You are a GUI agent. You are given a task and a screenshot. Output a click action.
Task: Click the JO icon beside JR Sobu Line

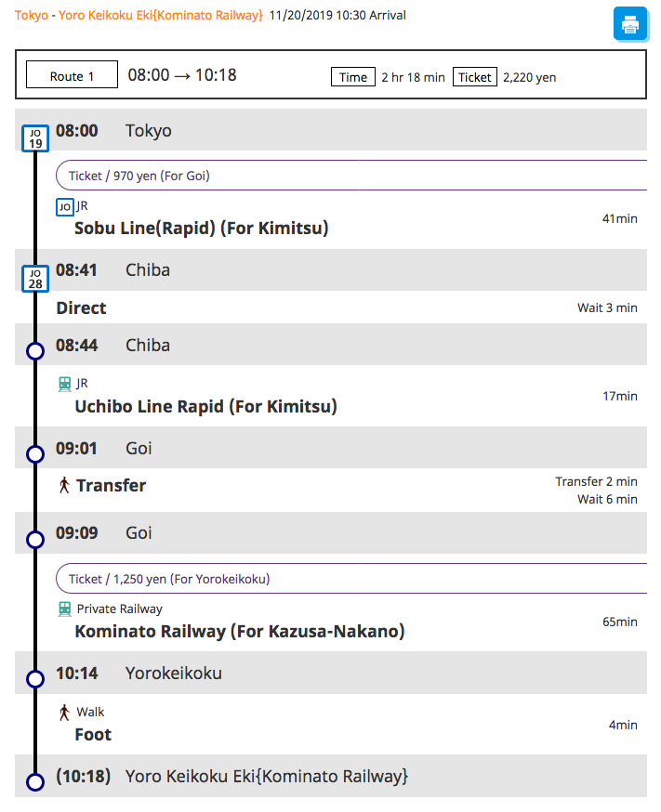[x=64, y=206]
